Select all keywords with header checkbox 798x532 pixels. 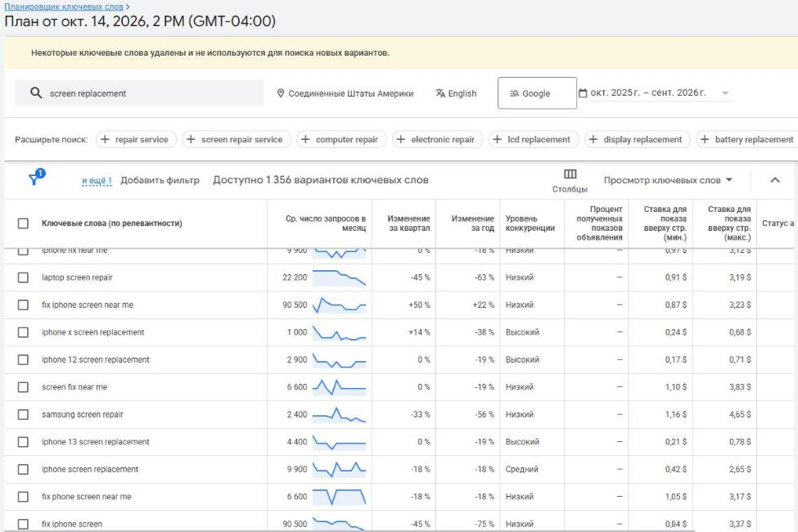coord(23,223)
